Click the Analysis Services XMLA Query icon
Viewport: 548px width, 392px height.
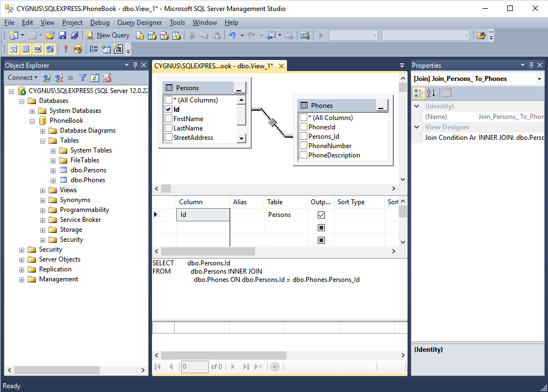(x=176, y=35)
